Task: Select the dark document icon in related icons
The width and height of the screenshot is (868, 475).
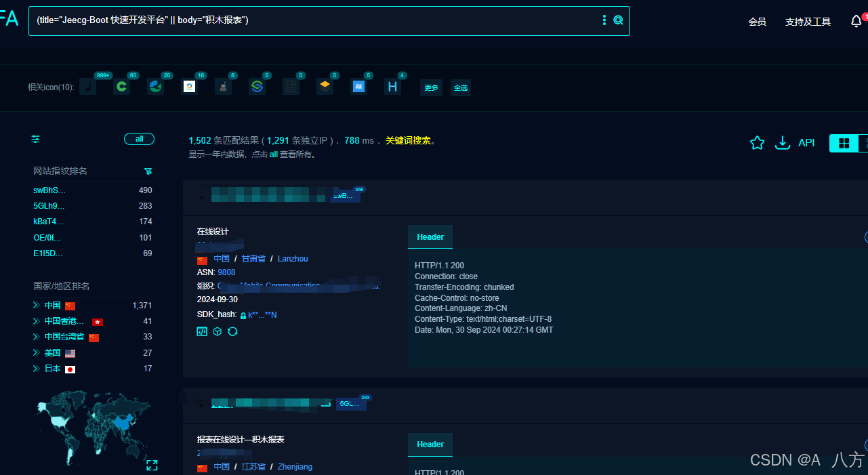Action: coord(291,86)
